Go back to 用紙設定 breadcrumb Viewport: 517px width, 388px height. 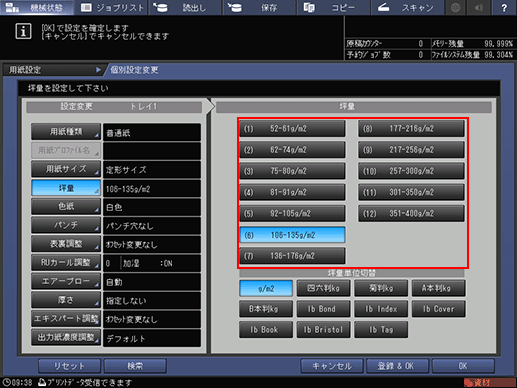[x=53, y=70]
